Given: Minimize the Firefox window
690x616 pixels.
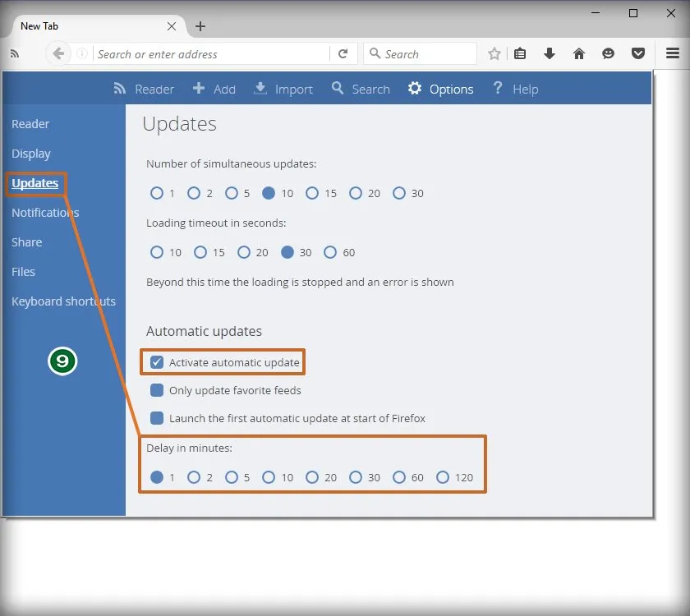Looking at the screenshot, I should (x=596, y=13).
